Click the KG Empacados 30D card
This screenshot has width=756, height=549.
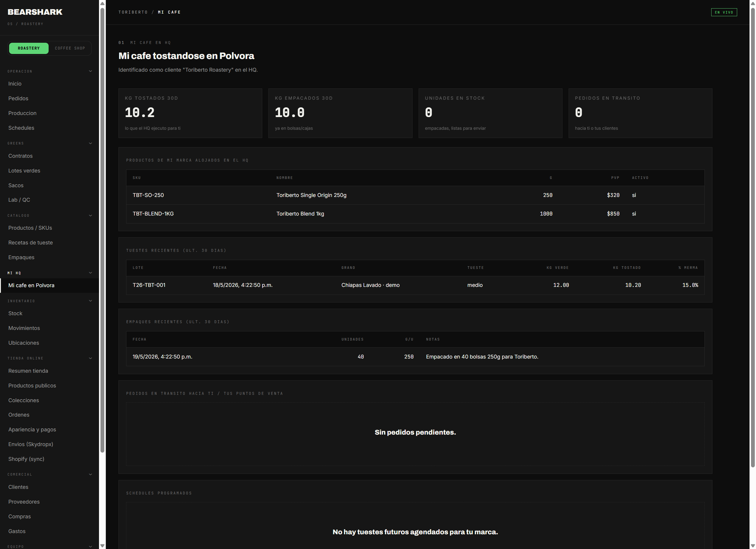(x=340, y=113)
